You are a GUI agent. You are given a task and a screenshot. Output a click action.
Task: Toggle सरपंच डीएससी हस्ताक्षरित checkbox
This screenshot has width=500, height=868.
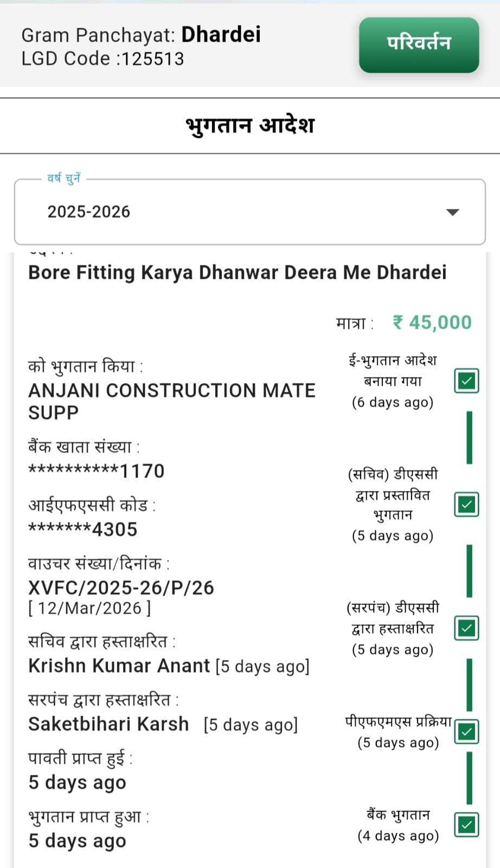click(466, 628)
